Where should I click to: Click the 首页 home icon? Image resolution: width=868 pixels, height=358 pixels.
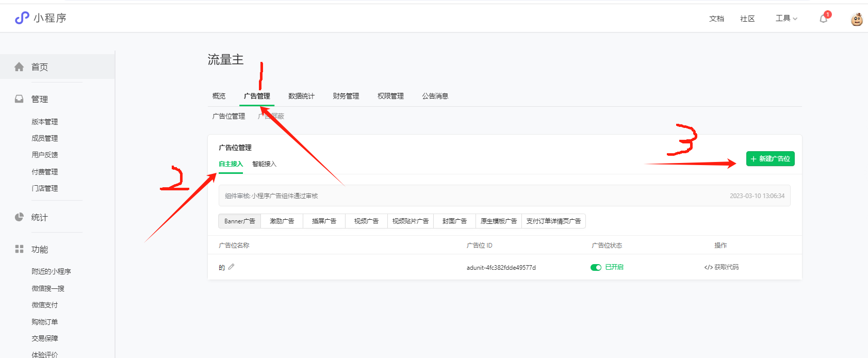pos(19,67)
